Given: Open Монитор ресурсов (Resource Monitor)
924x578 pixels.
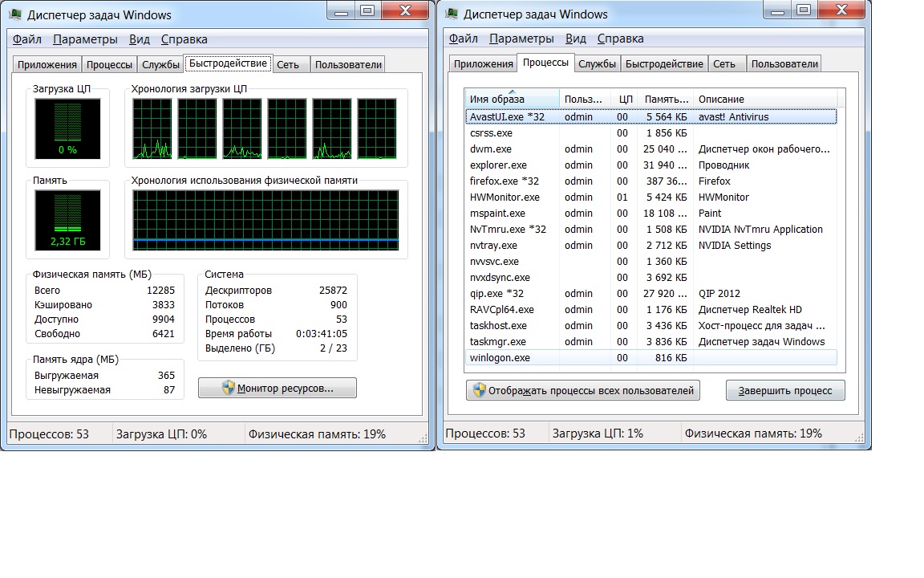Looking at the screenshot, I should (x=278, y=389).
